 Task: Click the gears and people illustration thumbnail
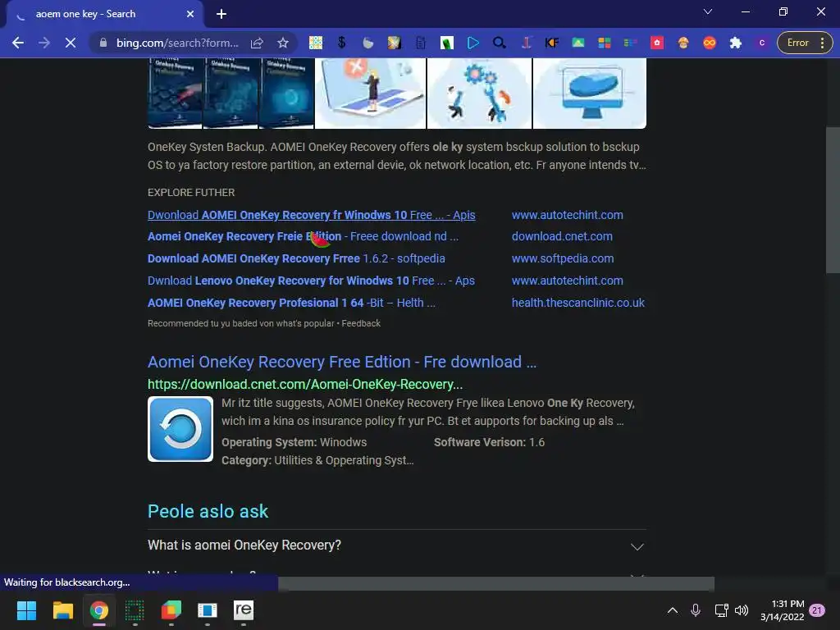tap(479, 94)
